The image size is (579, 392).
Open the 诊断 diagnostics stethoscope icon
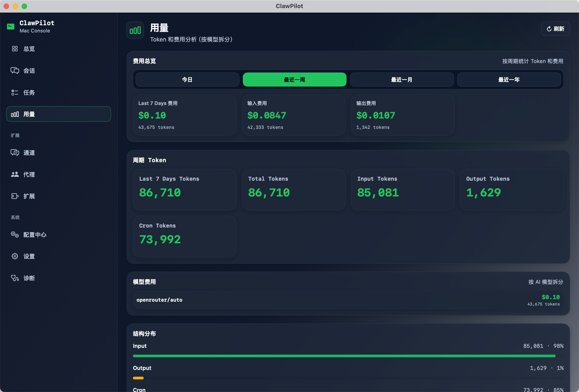click(x=15, y=278)
